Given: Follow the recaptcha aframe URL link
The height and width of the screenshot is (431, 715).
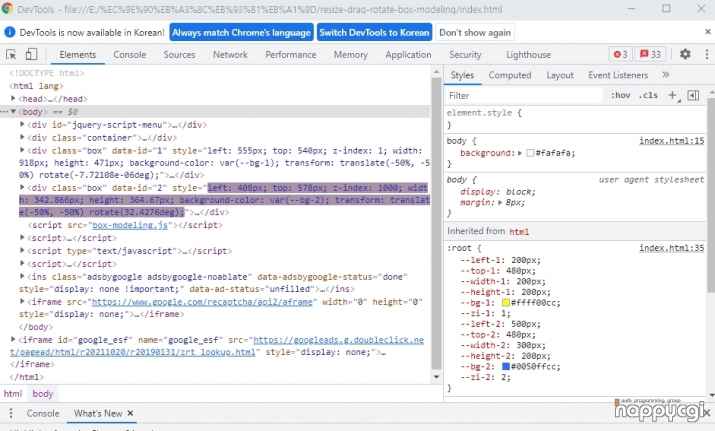Looking at the screenshot, I should (x=202, y=301).
